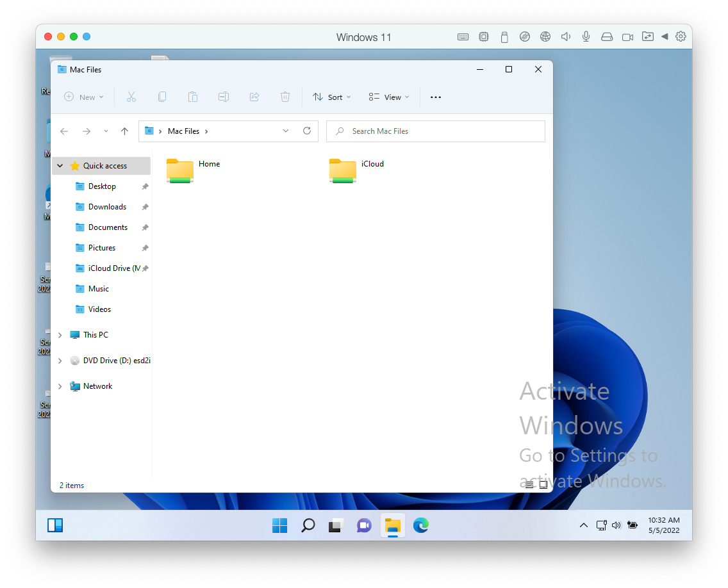Click the green full screen button
The height and width of the screenshot is (588, 728).
[x=73, y=37]
